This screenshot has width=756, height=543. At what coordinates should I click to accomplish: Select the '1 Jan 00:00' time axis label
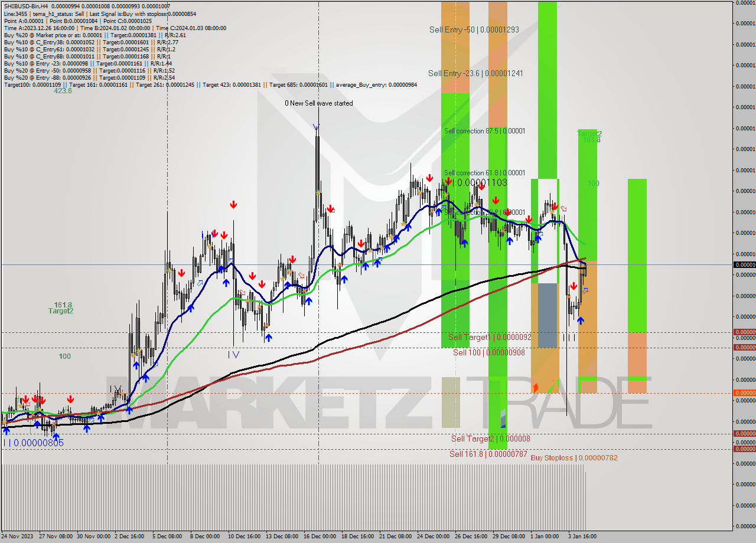tap(544, 537)
